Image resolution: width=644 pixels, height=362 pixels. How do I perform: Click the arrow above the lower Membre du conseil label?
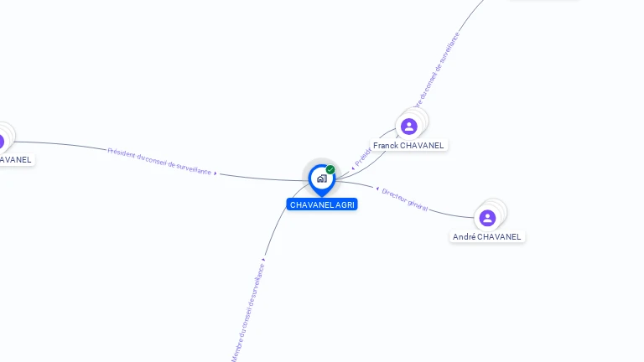pyautogui.click(x=263, y=260)
